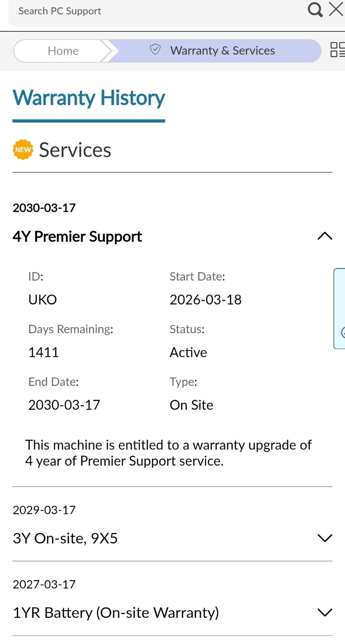
Task: Click the Active status value
Action: (x=188, y=352)
